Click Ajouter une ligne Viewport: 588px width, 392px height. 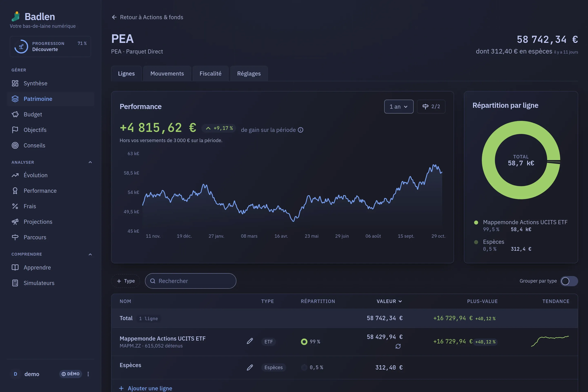pyautogui.click(x=145, y=388)
